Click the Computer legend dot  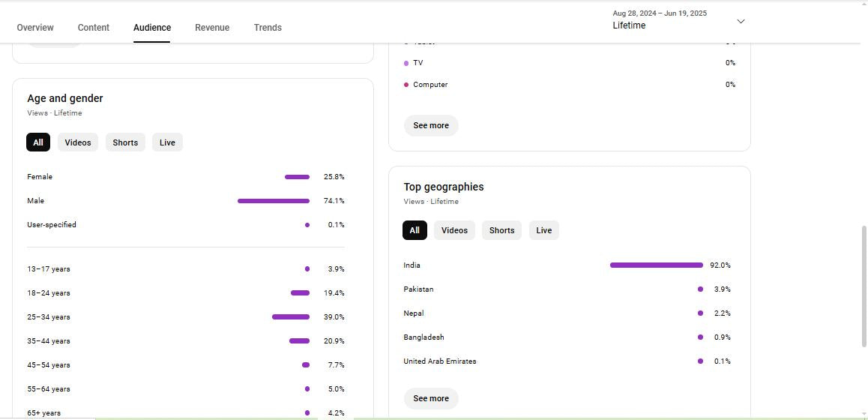pyautogui.click(x=406, y=85)
